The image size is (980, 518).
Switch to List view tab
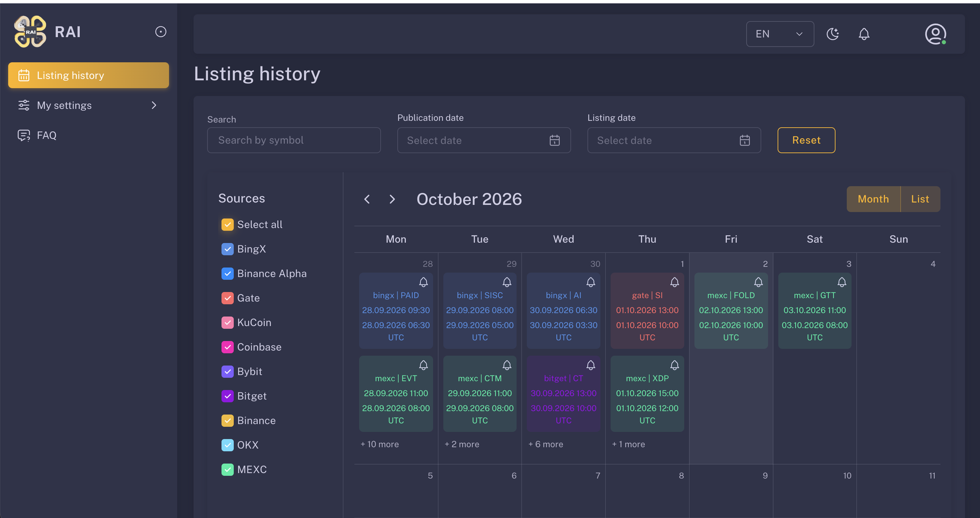tap(920, 199)
